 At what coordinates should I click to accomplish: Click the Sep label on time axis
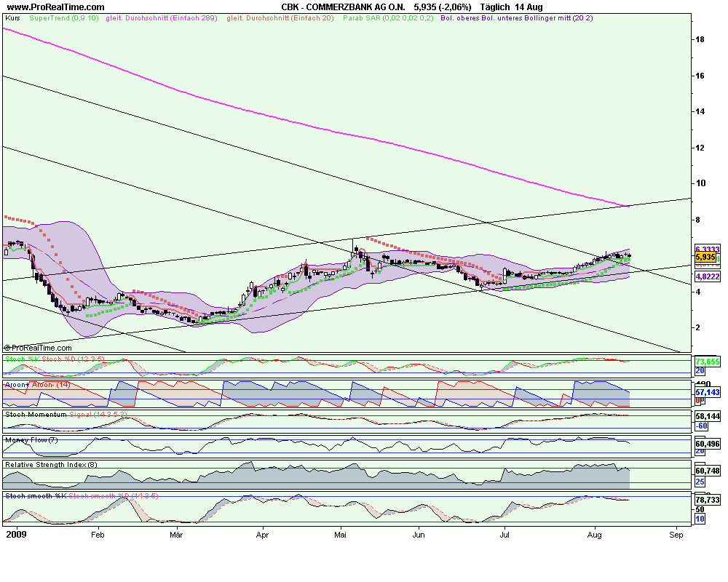(x=676, y=535)
